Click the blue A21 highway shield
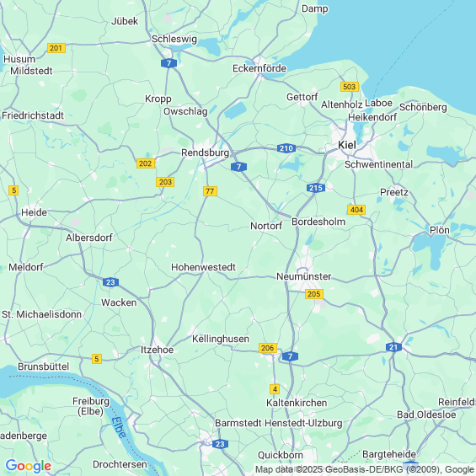The height and width of the screenshot is (476, 476). coord(393,347)
